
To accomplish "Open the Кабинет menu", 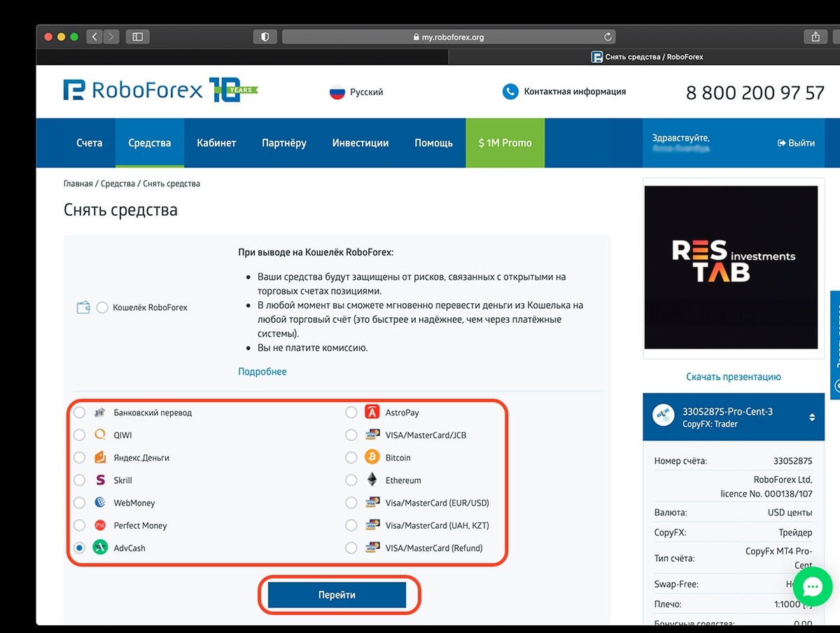I will (x=216, y=143).
